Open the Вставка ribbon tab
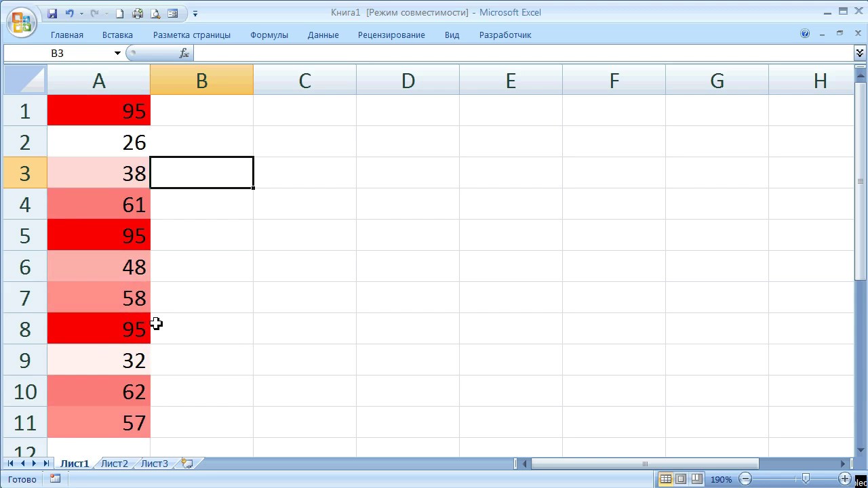 click(x=117, y=35)
